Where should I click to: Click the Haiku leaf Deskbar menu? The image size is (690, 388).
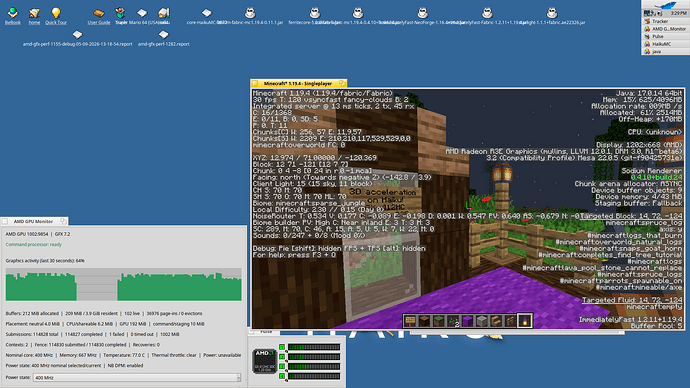click(x=665, y=5)
